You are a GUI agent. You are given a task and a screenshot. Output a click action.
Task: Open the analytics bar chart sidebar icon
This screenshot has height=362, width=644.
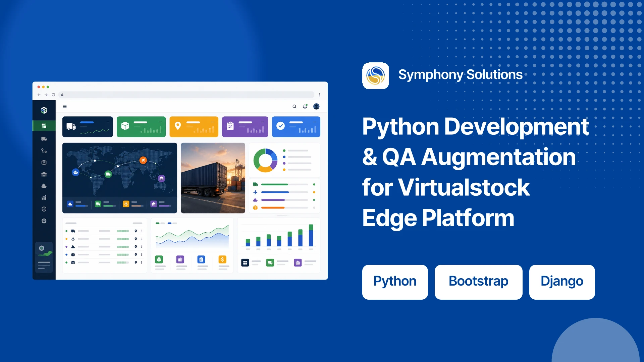pyautogui.click(x=44, y=197)
